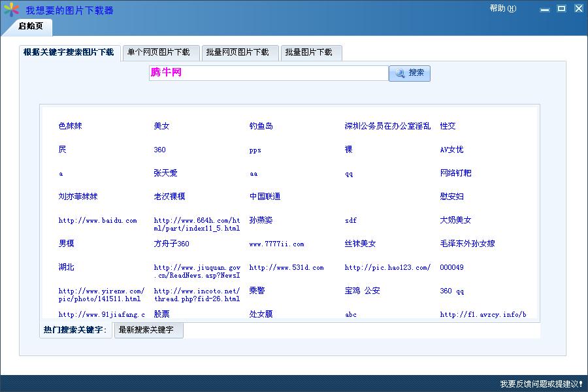Click the 'aa' keyword link
The height and width of the screenshot is (392, 588).
253,174
